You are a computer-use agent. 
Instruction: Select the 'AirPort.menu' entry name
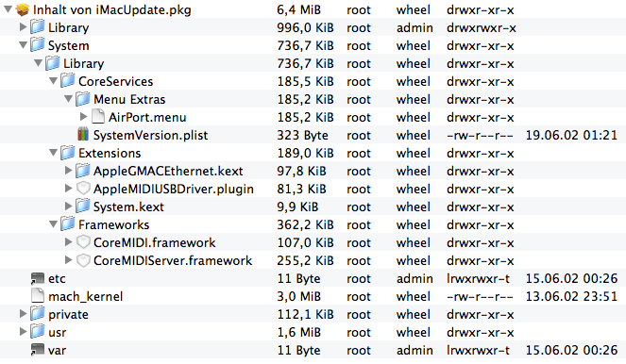pos(147,117)
